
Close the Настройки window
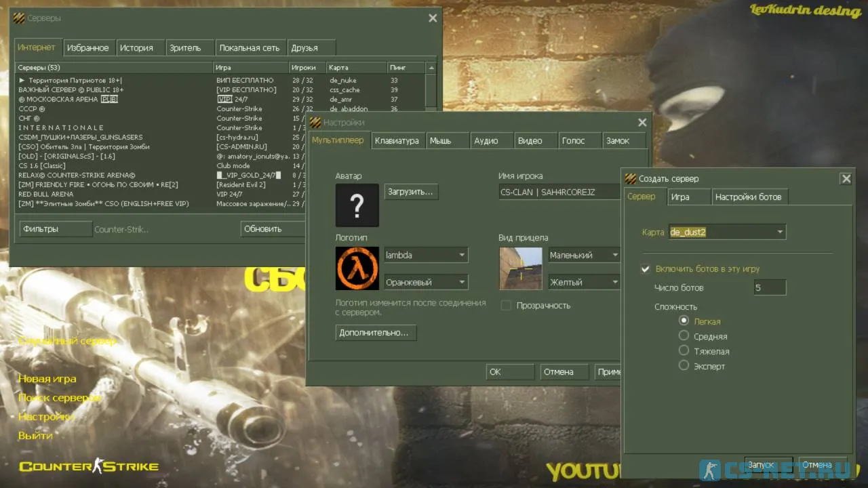[x=642, y=123]
